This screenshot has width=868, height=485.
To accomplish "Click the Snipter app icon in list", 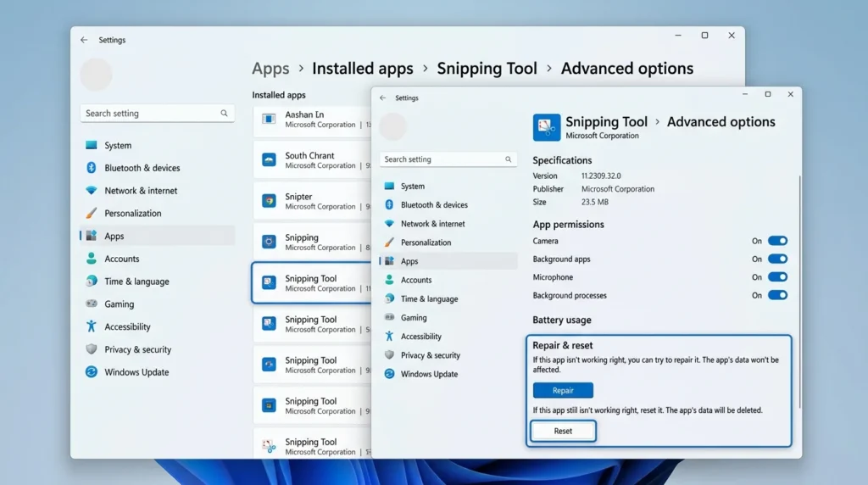I will (269, 201).
